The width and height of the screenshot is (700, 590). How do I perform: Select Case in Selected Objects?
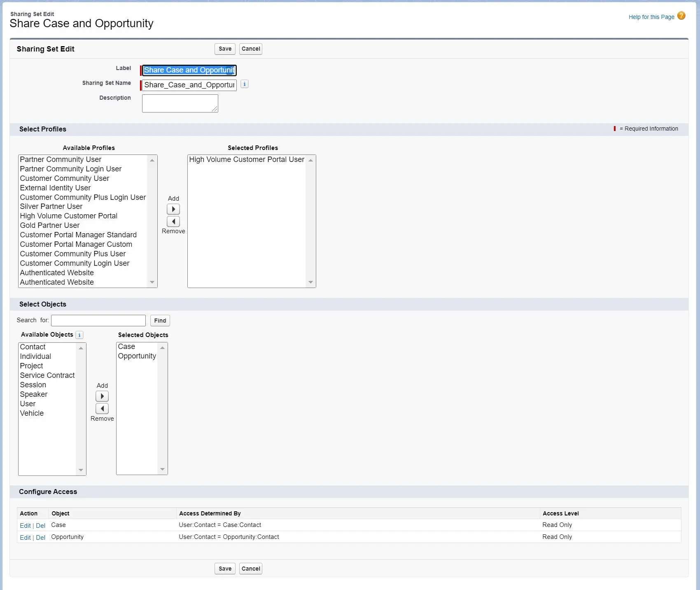(137, 347)
